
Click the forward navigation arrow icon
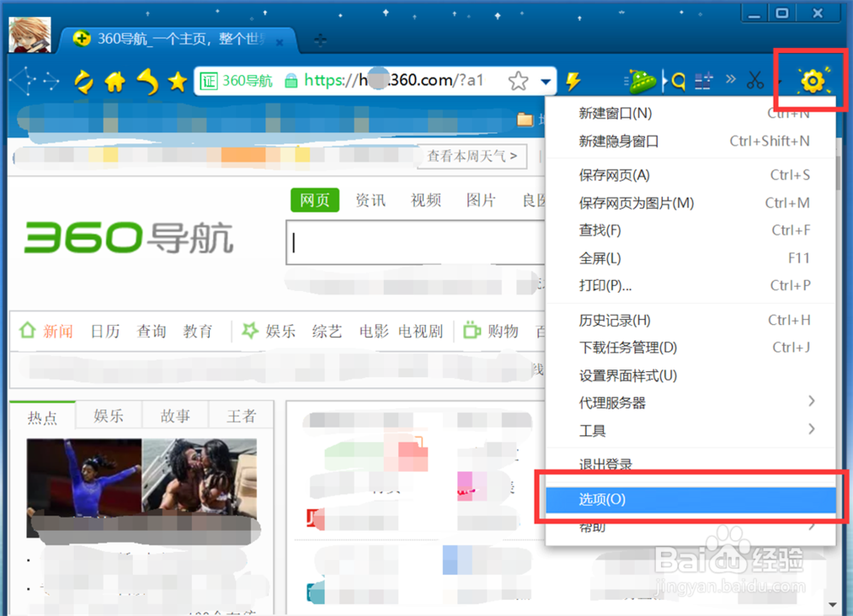51,81
